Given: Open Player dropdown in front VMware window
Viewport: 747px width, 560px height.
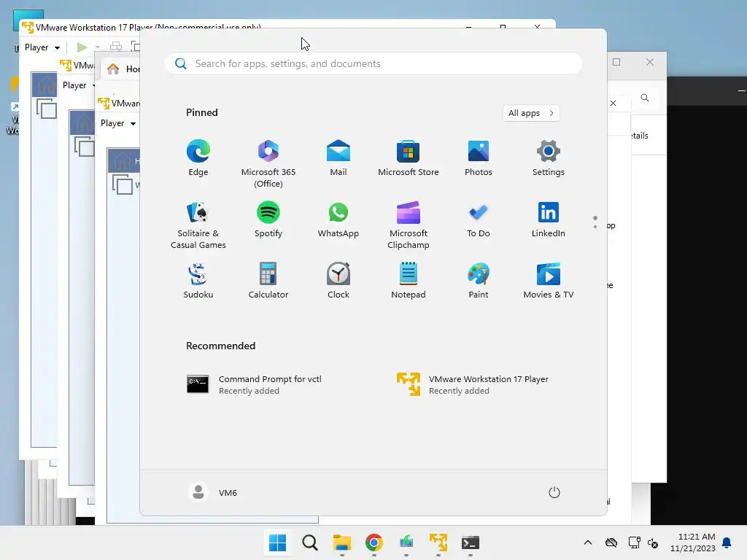Looking at the screenshot, I should [x=118, y=123].
